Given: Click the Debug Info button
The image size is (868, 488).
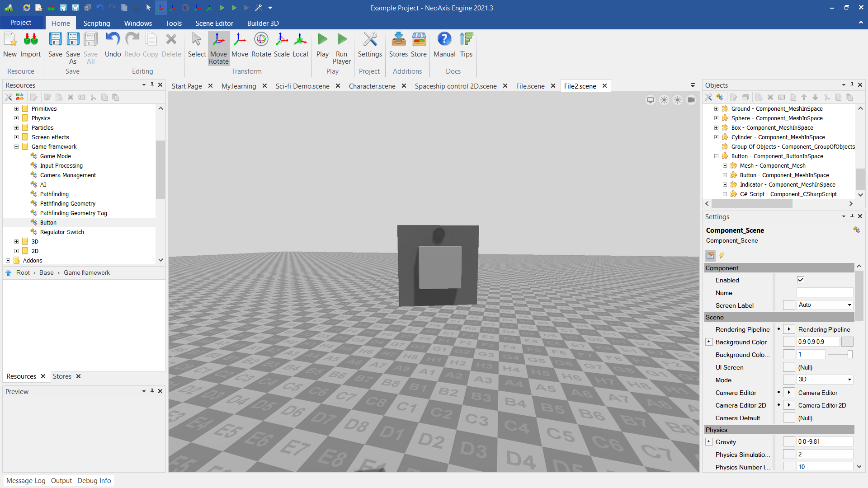Looking at the screenshot, I should tap(94, 481).
